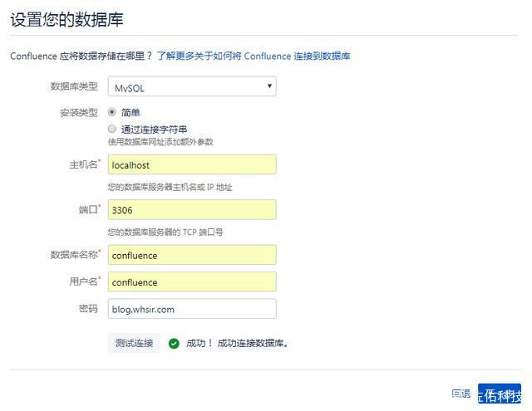
Task: Click the blue next button at bottom right
Action: (500, 394)
